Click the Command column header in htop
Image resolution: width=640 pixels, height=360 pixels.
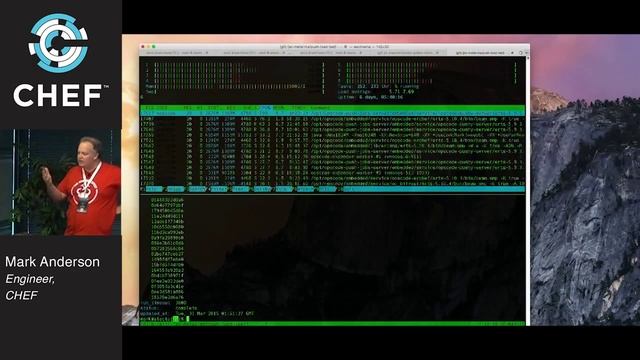(320, 108)
